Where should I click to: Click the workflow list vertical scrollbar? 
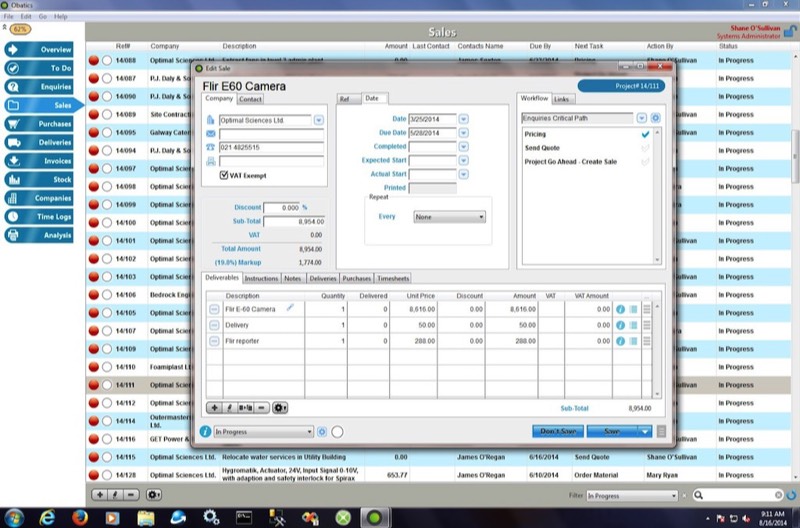(x=657, y=196)
